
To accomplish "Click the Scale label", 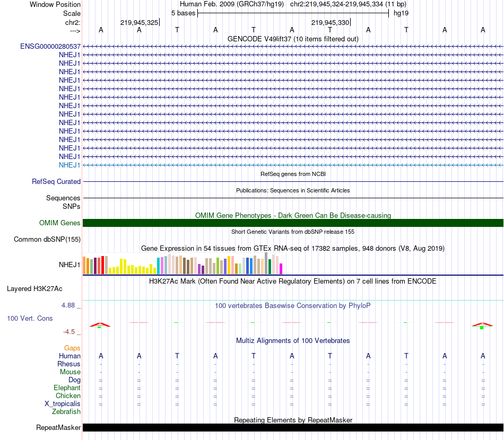I will (72, 13).
